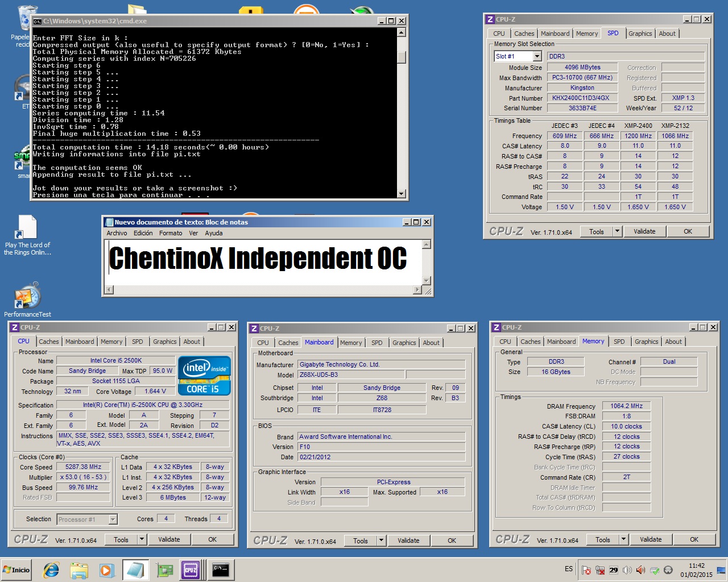
Task: Click the Z logo on the CPU-Z SPD window title
Action: [490, 19]
